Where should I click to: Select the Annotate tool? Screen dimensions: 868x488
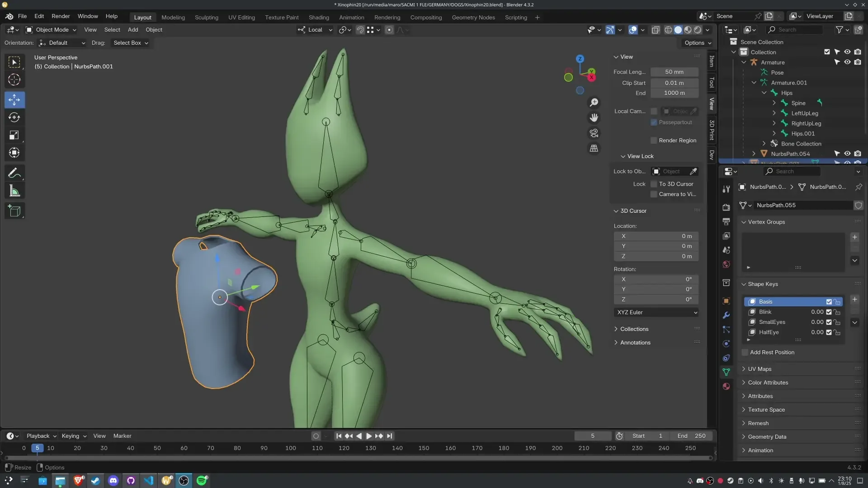14,173
